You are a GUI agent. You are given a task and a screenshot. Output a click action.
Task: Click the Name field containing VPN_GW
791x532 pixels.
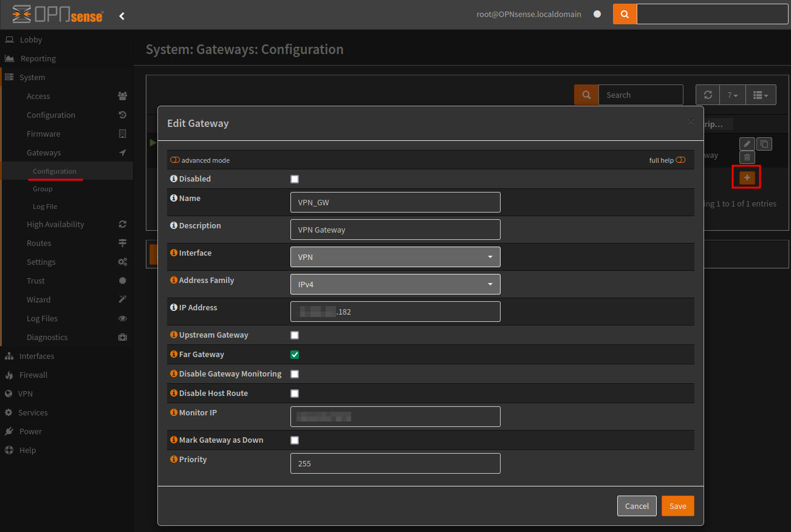(x=395, y=202)
